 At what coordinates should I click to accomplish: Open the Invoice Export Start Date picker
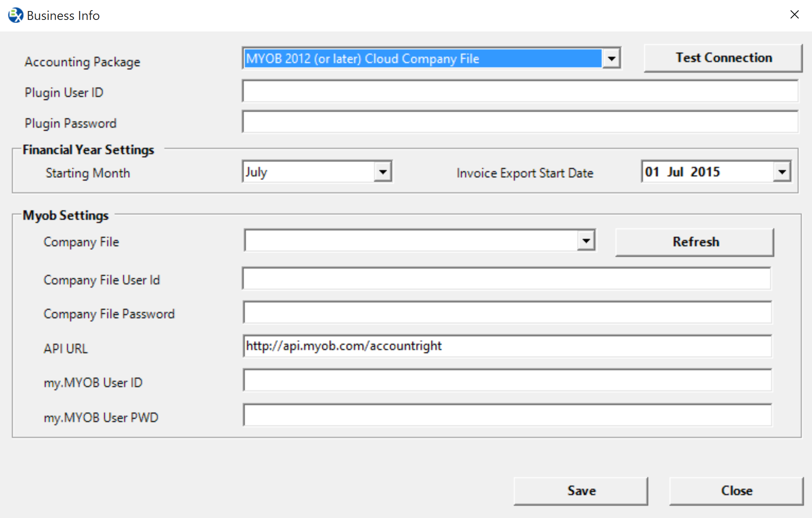click(782, 172)
